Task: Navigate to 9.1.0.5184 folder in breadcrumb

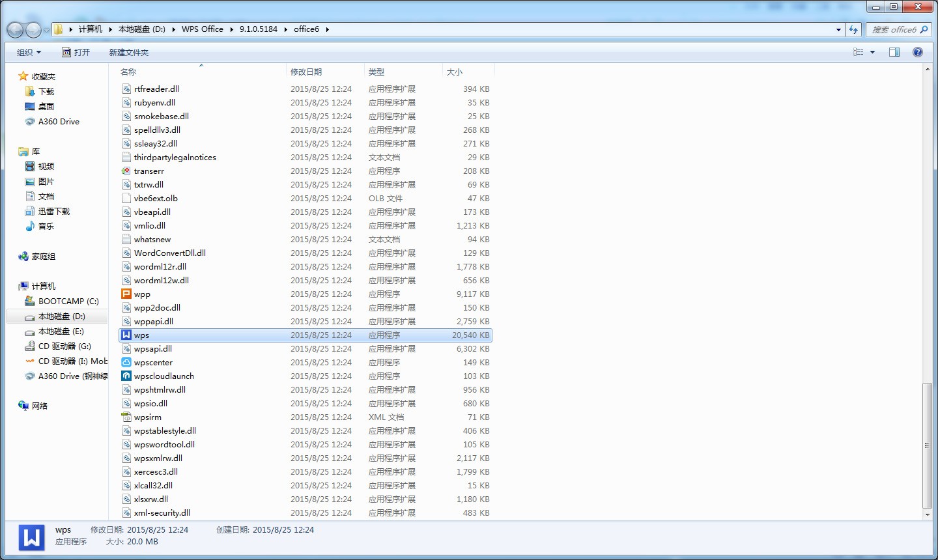Action: click(x=259, y=29)
